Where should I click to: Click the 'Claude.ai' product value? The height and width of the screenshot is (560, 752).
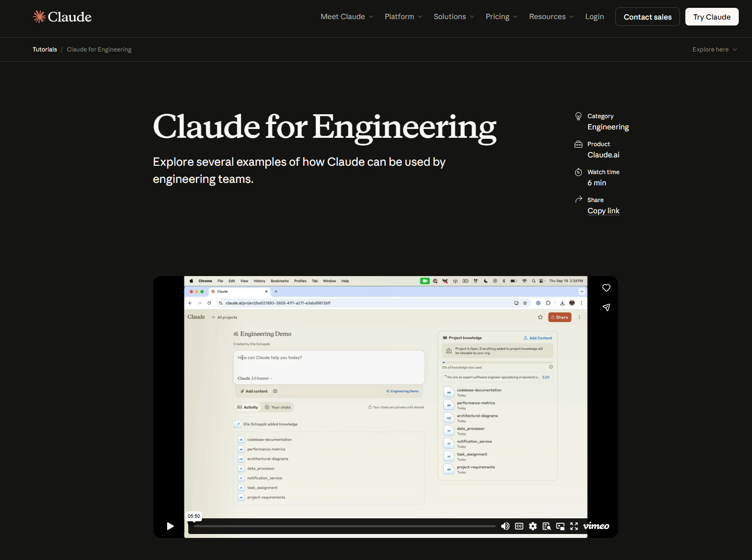pyautogui.click(x=603, y=155)
